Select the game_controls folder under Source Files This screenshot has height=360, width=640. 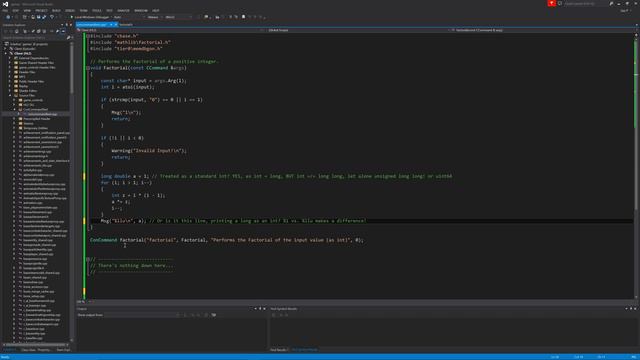point(33,100)
